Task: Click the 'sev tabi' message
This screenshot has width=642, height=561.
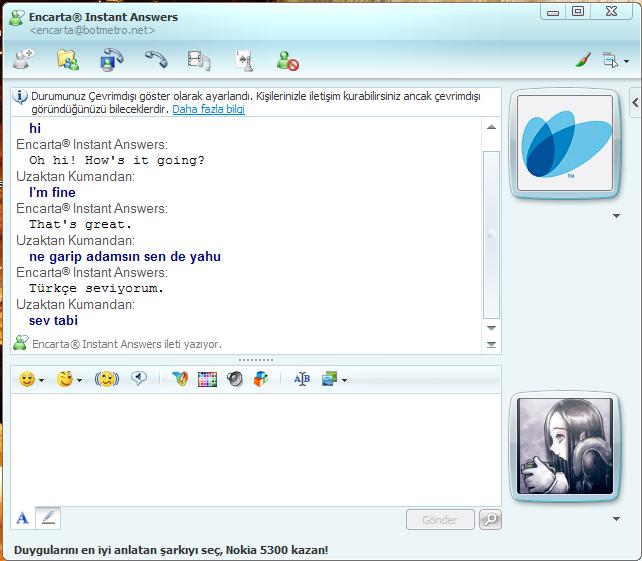Action: (53, 320)
